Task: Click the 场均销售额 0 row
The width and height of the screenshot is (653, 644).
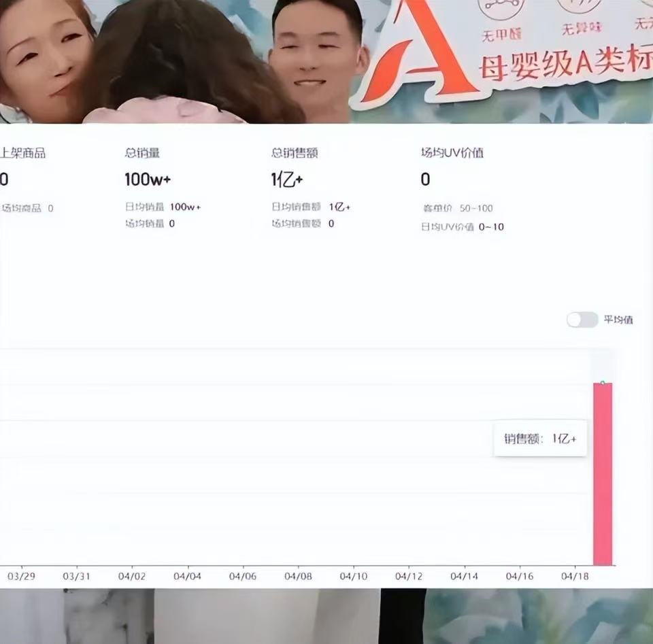Action: click(x=303, y=224)
